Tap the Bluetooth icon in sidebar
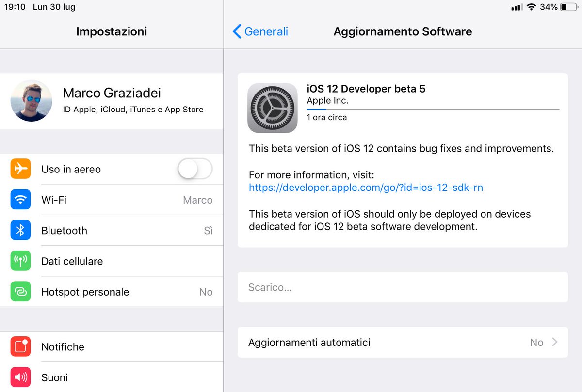Image resolution: width=582 pixels, height=392 pixels. pos(20,230)
